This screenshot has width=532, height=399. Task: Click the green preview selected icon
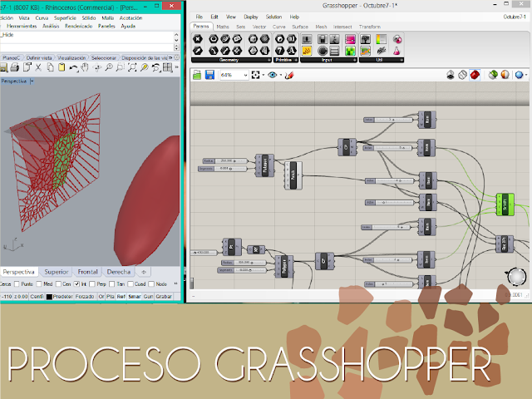pos(493,75)
